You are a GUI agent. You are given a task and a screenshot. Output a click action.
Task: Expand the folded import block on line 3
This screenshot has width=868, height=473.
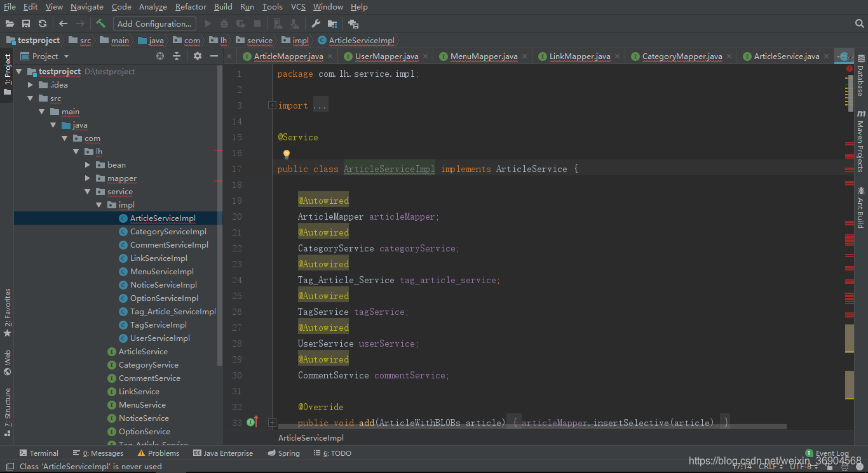click(x=272, y=105)
